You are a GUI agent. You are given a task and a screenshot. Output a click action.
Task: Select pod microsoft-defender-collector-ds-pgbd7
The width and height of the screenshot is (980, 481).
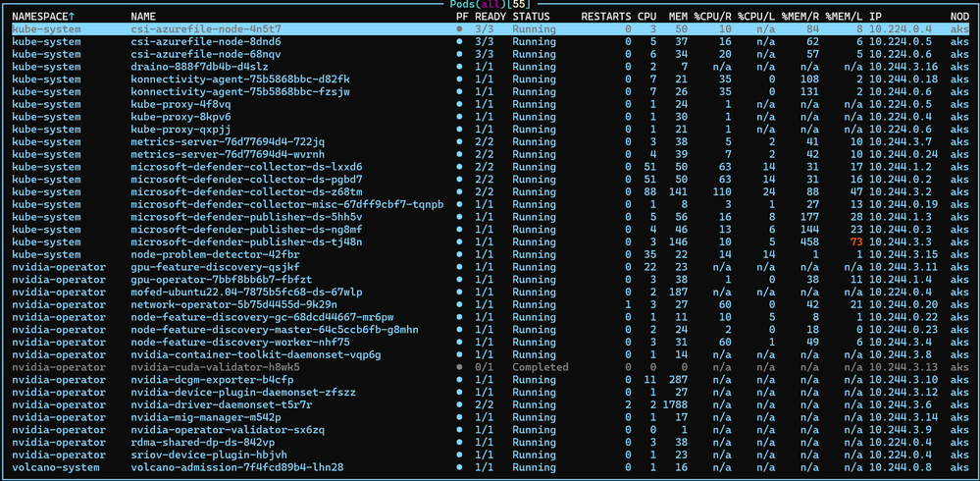490,179
